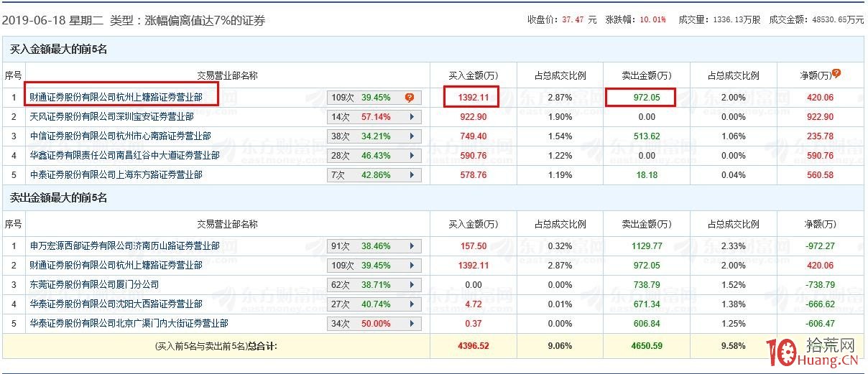Open 中信证券股份有限公司杭州市心南路证券营业部 link

point(120,136)
